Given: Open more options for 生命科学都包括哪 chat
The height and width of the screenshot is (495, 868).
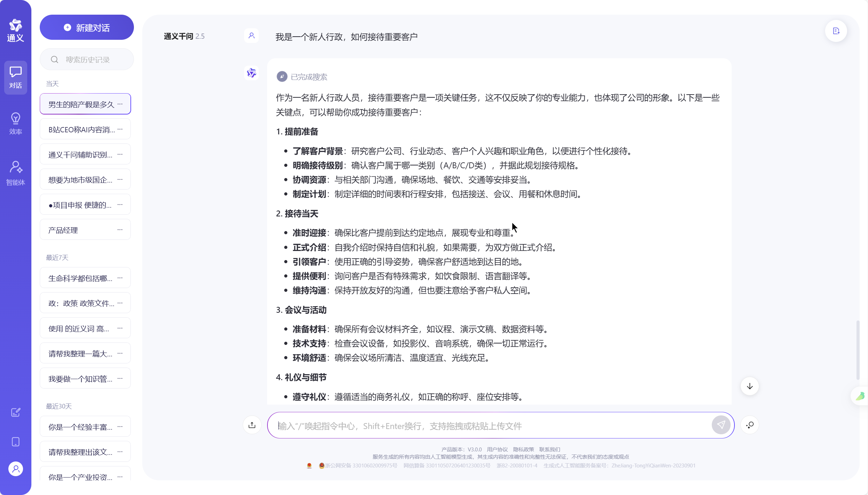Looking at the screenshot, I should pos(120,278).
